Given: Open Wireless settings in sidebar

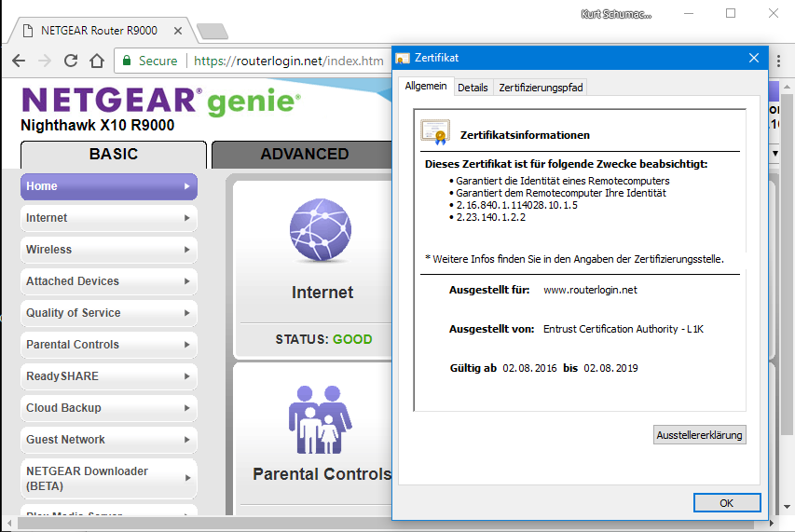Looking at the screenshot, I should 109,250.
